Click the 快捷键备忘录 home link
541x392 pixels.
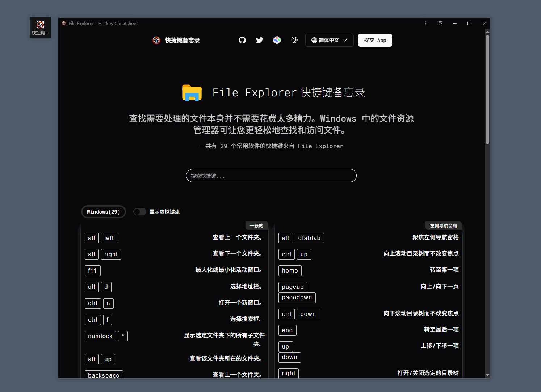(x=183, y=40)
